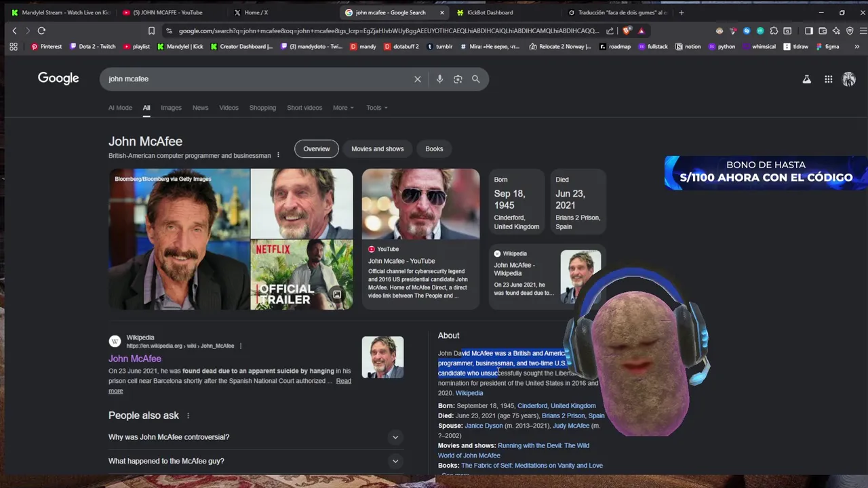Viewport: 868px width, 488px height.
Task: Open the Running with the Devil movie link
Action: [x=543, y=446]
